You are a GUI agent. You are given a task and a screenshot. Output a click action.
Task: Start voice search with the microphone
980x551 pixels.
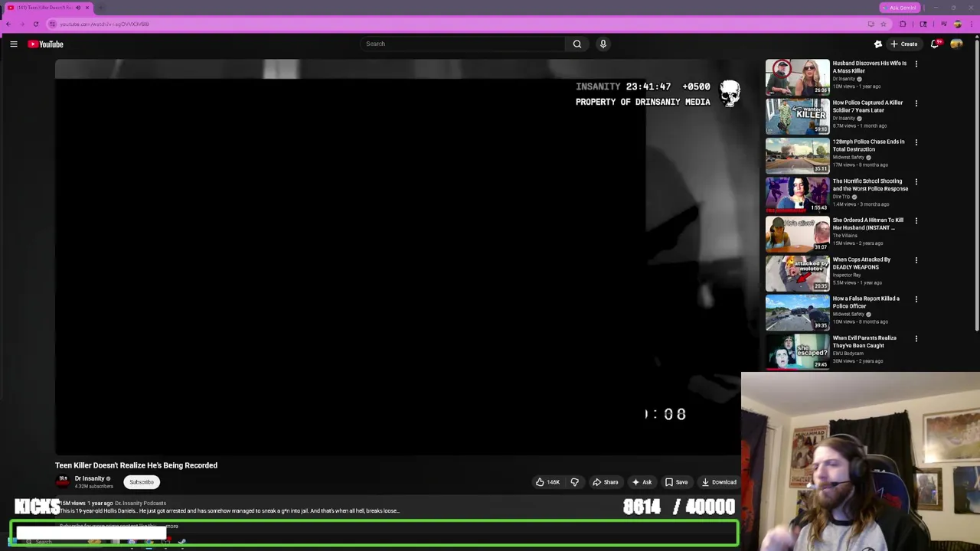[x=603, y=44]
